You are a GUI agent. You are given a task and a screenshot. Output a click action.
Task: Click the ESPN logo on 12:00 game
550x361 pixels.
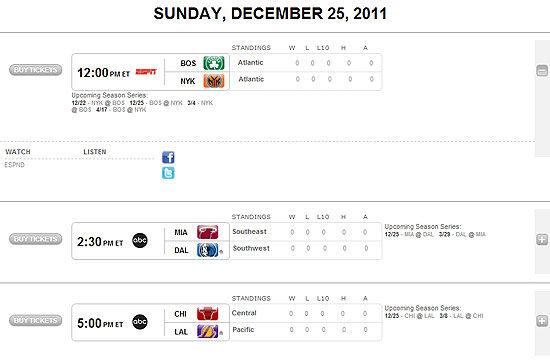(146, 72)
